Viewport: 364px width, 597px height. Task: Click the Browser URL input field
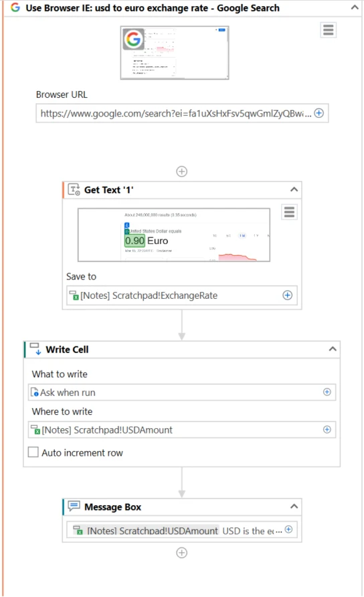pyautogui.click(x=182, y=113)
